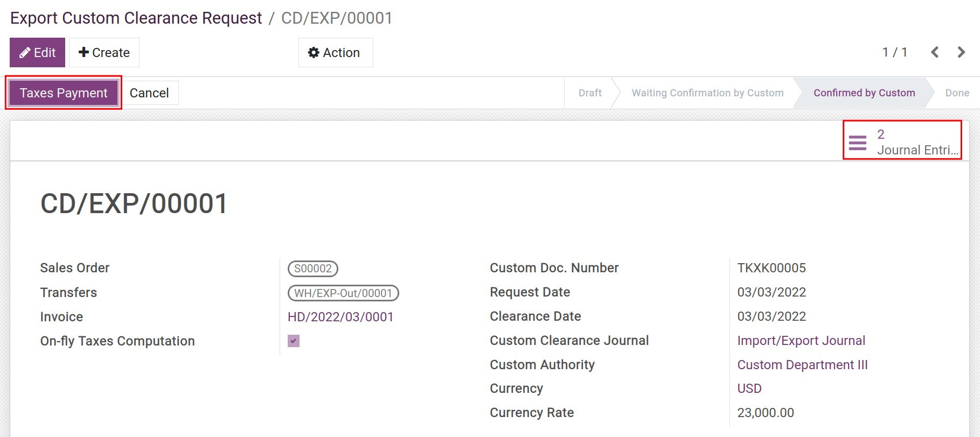Select Waiting Confirmation by Custom stage

click(x=707, y=93)
